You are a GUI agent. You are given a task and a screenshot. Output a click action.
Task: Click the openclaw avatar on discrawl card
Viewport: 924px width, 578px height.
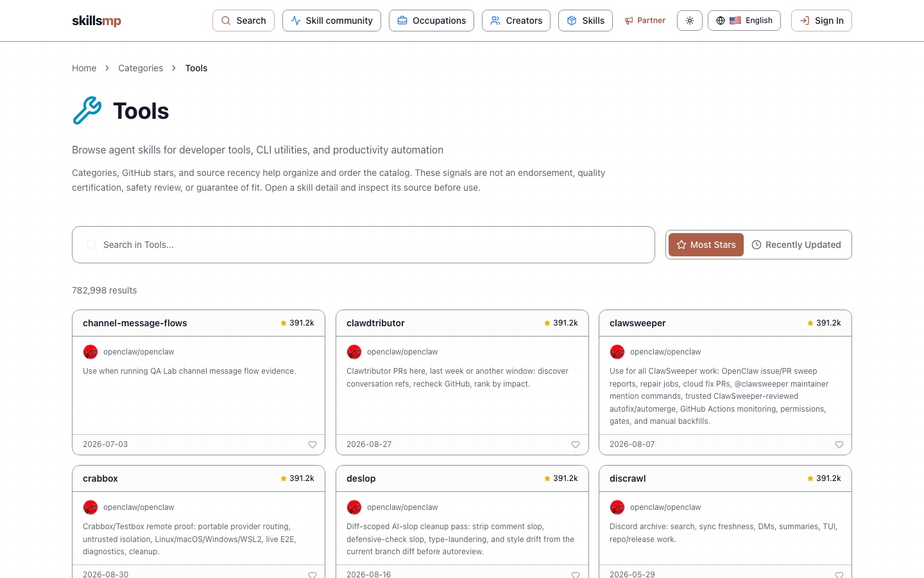click(617, 507)
